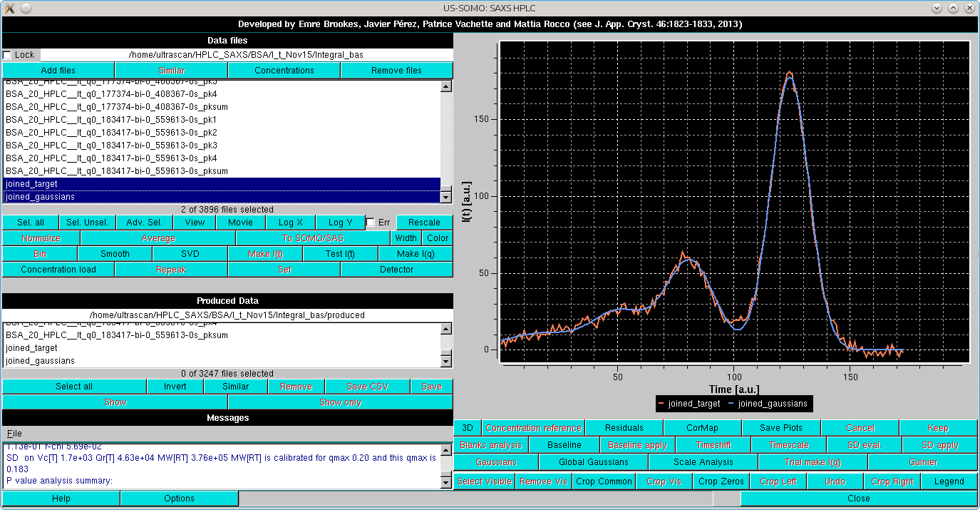Click the Normalize button
Viewport: 980px width, 510px height.
[41, 238]
